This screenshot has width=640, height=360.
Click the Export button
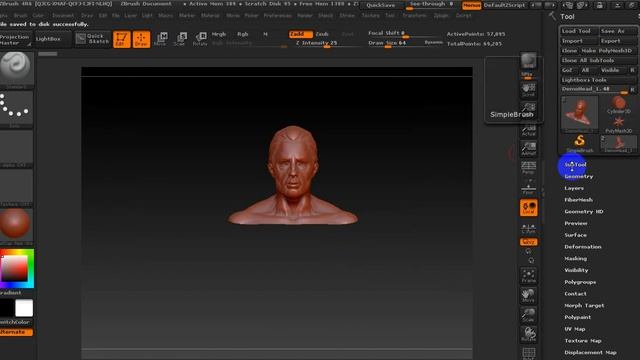point(618,41)
